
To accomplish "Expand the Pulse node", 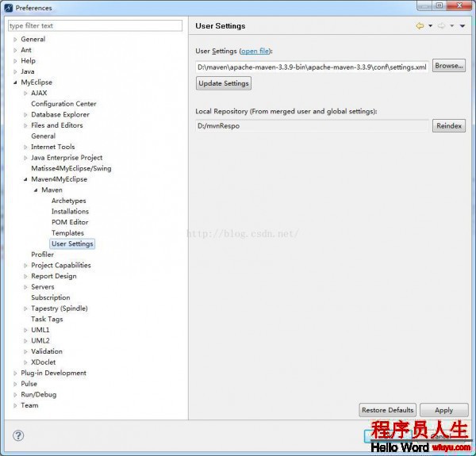I will (x=15, y=384).
